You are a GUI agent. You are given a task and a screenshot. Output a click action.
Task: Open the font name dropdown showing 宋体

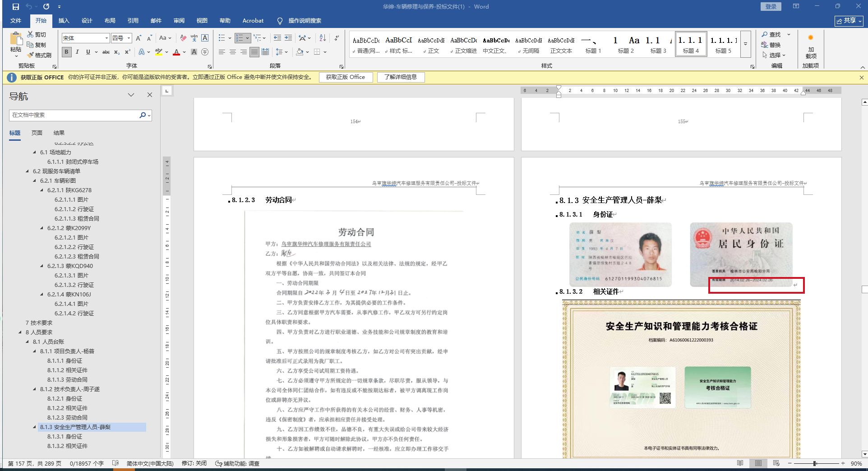coord(106,38)
